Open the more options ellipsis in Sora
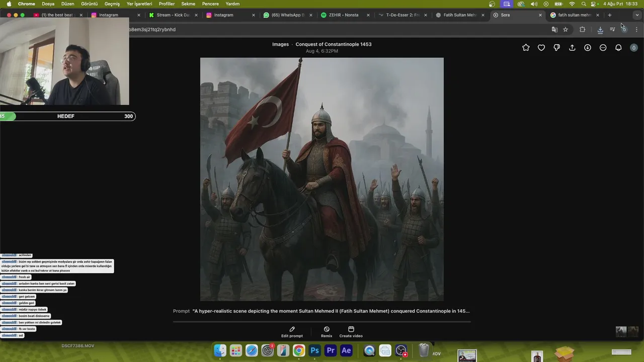The image size is (644, 362). pos(603,48)
